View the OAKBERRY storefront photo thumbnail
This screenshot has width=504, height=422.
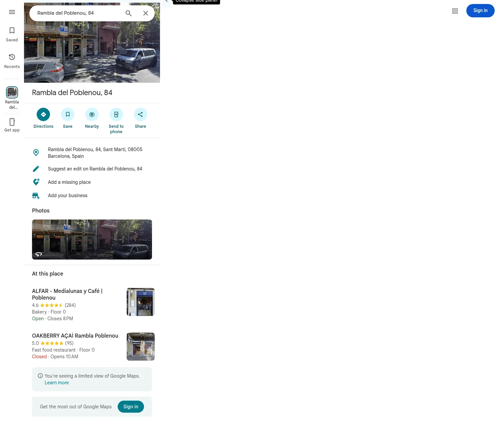(141, 347)
